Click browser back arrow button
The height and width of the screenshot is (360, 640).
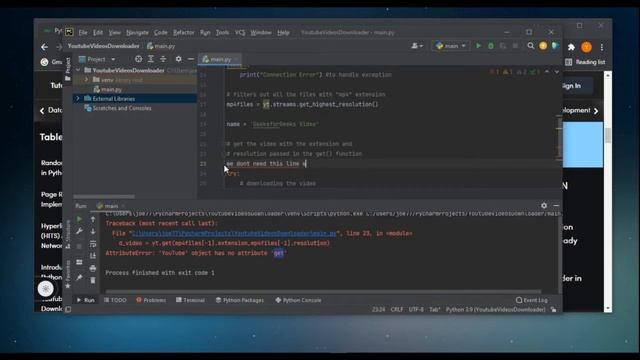[x=44, y=47]
